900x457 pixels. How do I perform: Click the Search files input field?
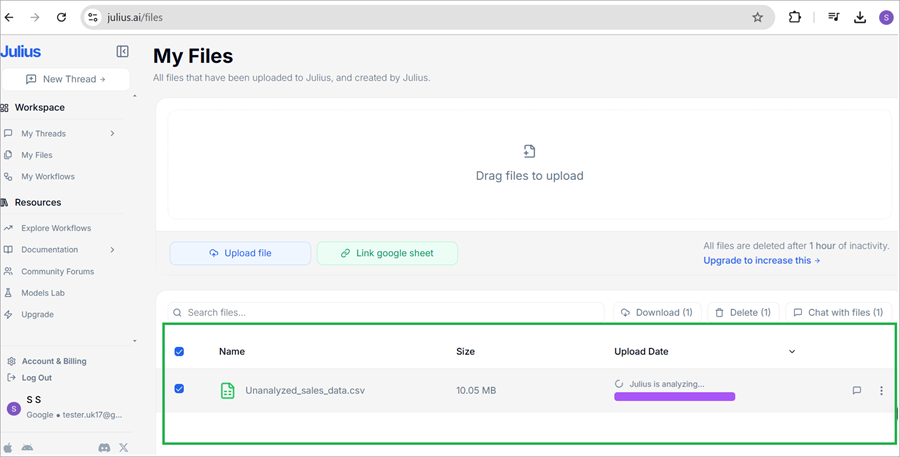tap(390, 313)
